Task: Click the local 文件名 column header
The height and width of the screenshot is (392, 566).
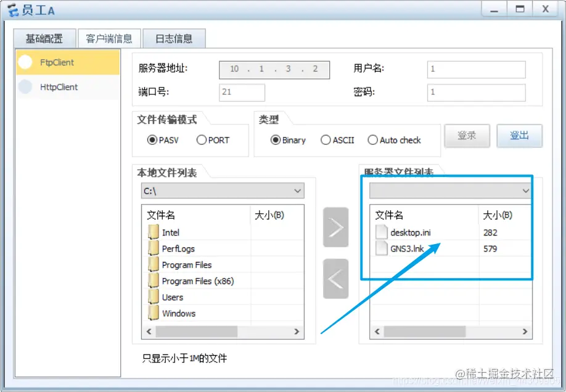Action: pyautogui.click(x=196, y=215)
